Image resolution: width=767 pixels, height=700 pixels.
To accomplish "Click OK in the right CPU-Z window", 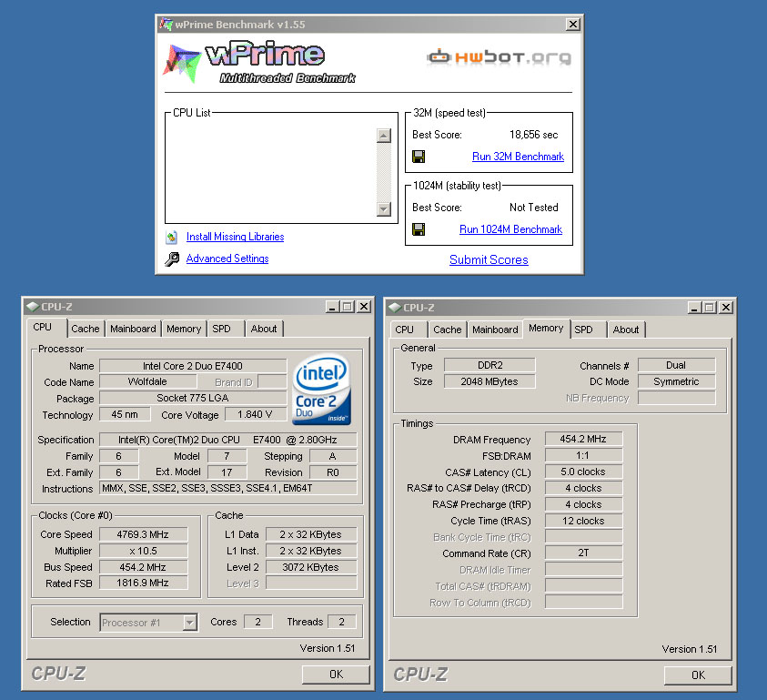I will [x=698, y=675].
